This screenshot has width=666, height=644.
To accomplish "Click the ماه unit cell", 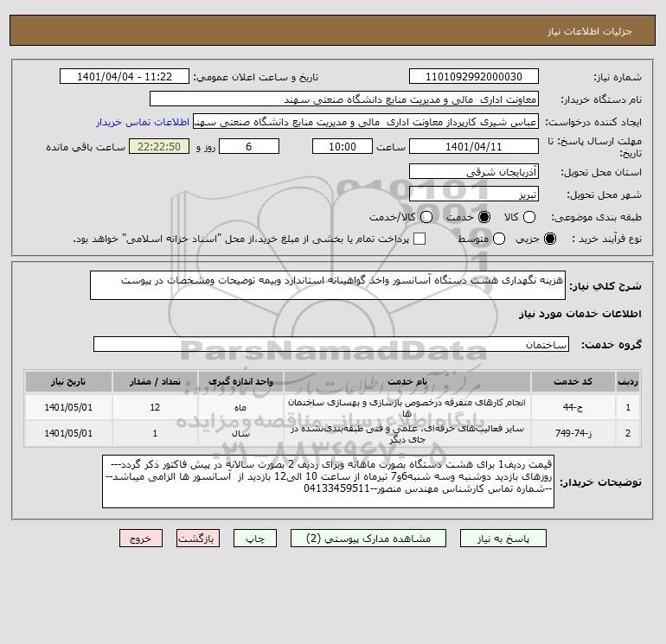I will (240, 407).
